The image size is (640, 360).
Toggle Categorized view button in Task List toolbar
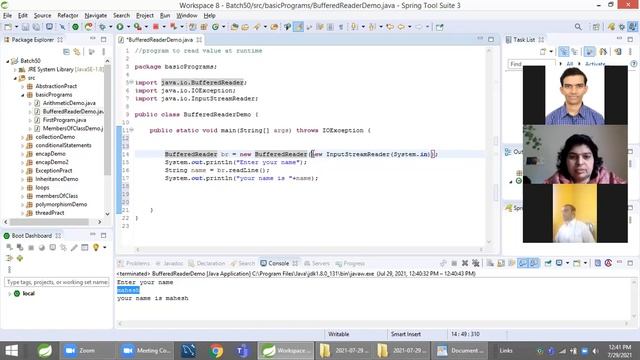(x=564, y=52)
